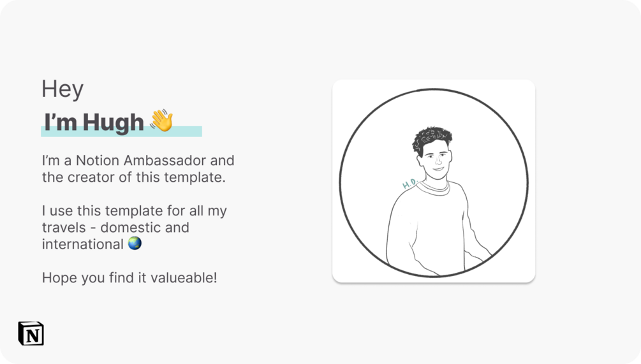Select the "I'm Hugh" heading
641x364 pixels.
point(94,122)
